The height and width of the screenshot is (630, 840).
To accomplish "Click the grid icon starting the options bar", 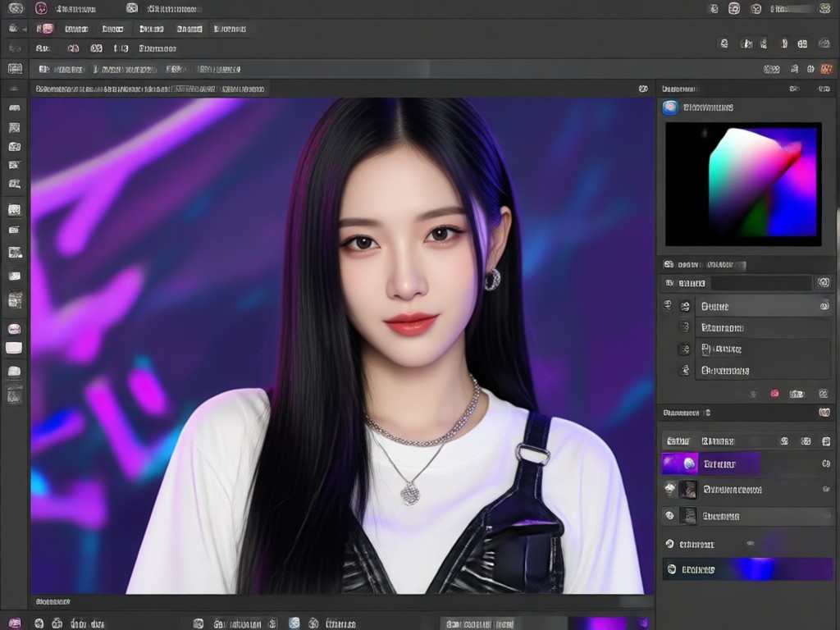I will coord(15,69).
